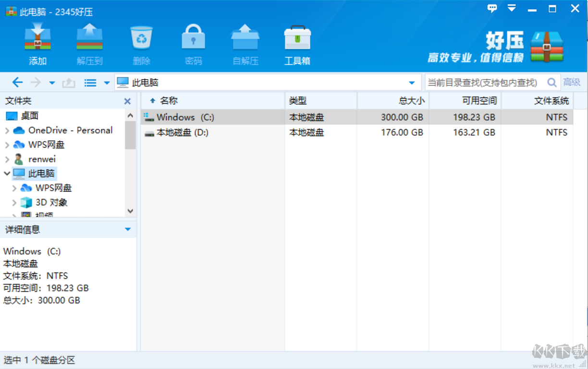Click the search magnifier icon
Viewport: 588px width, 369px height.
pyautogui.click(x=552, y=83)
